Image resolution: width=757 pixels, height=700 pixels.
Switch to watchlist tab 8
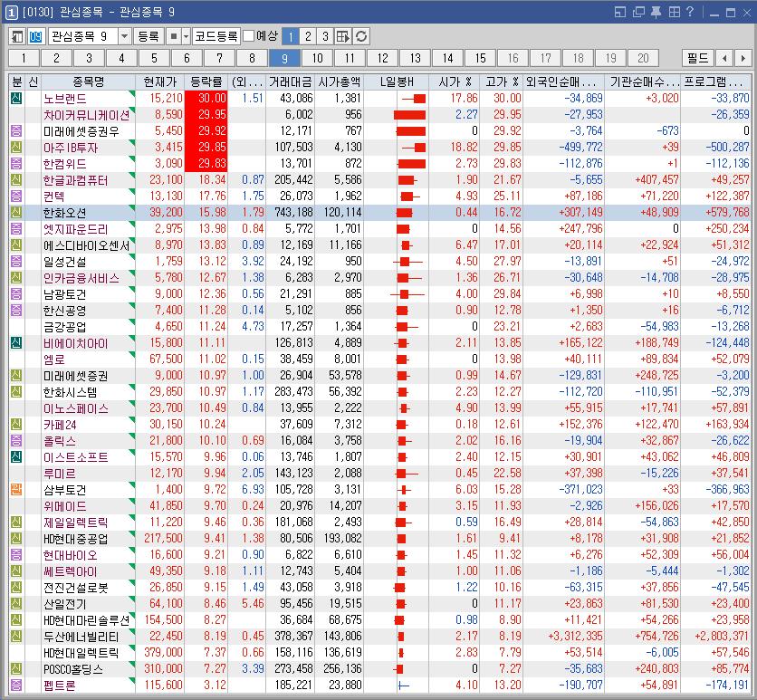252,59
